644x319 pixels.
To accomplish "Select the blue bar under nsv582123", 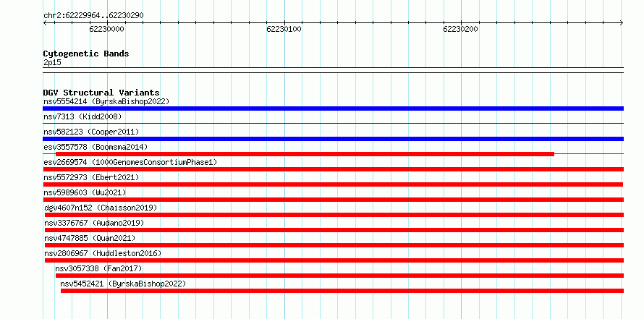I will (333, 139).
